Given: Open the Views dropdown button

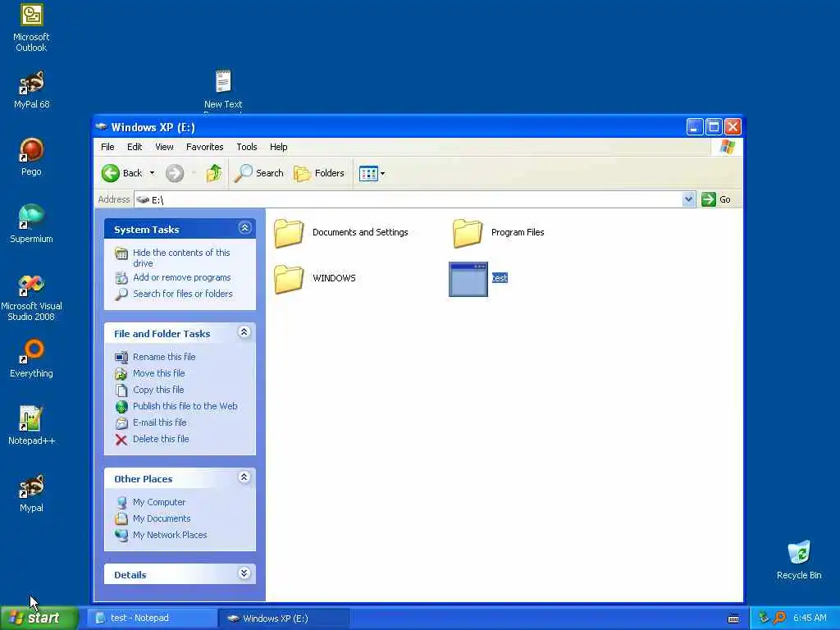Looking at the screenshot, I should (x=372, y=174).
